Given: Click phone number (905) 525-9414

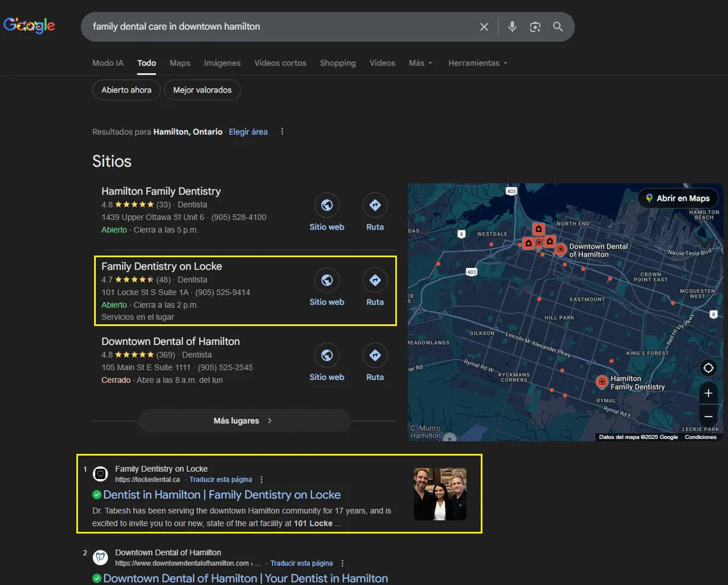Looking at the screenshot, I should (223, 292).
